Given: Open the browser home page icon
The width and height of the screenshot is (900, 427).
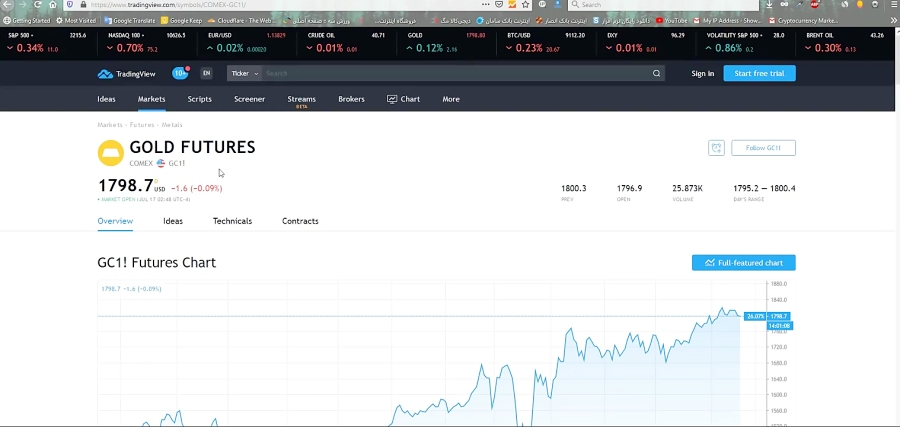Looking at the screenshot, I should point(53,5).
